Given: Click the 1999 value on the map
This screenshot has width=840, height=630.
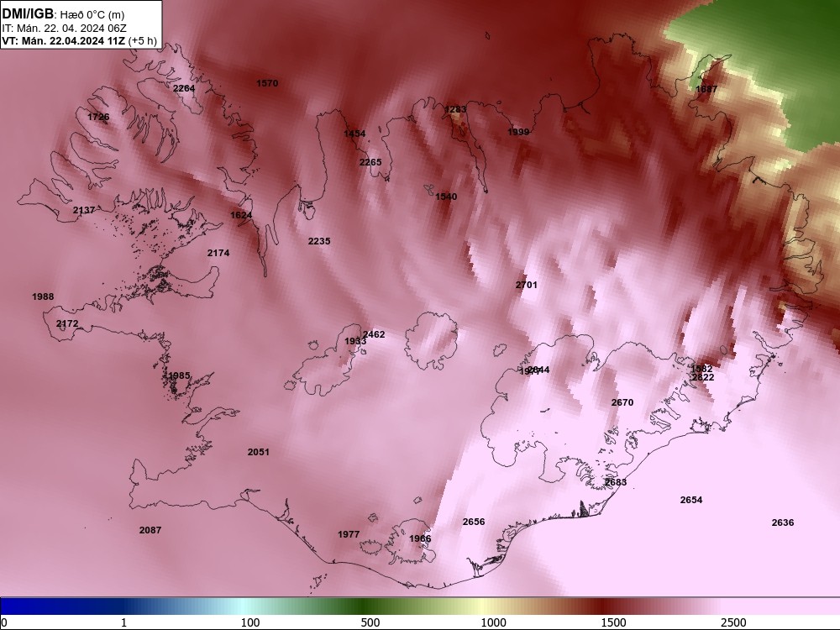Looking at the screenshot, I should (x=518, y=132).
